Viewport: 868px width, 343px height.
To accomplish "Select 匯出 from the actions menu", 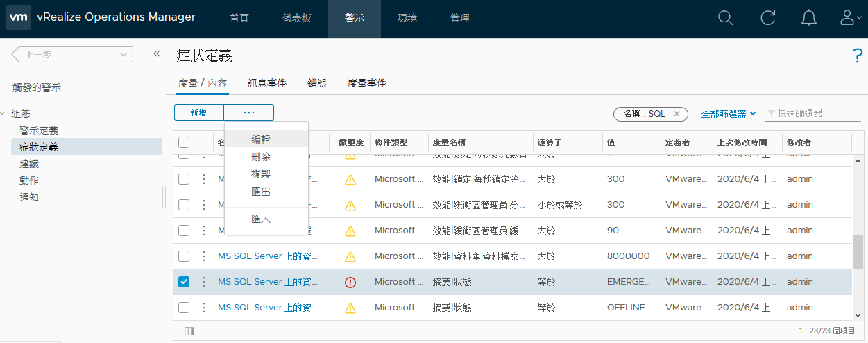I will (x=266, y=191).
